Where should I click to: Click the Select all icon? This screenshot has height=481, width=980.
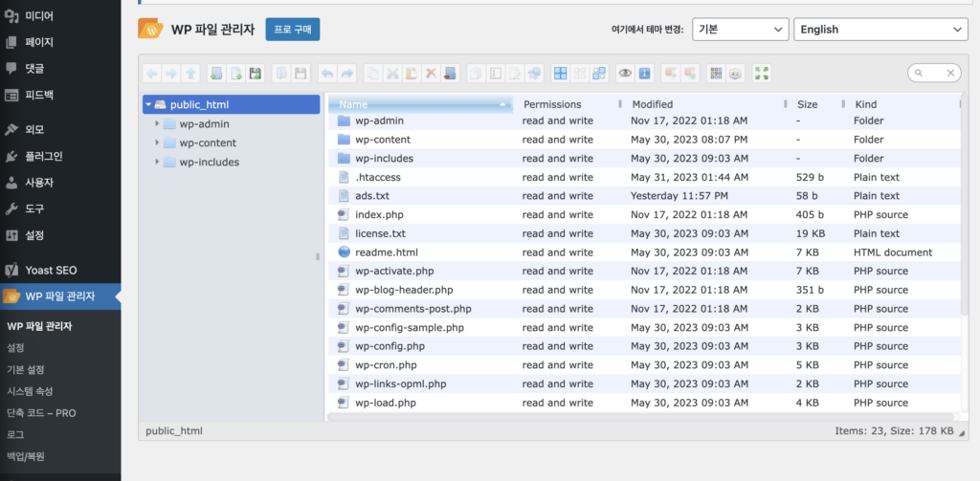click(x=560, y=74)
